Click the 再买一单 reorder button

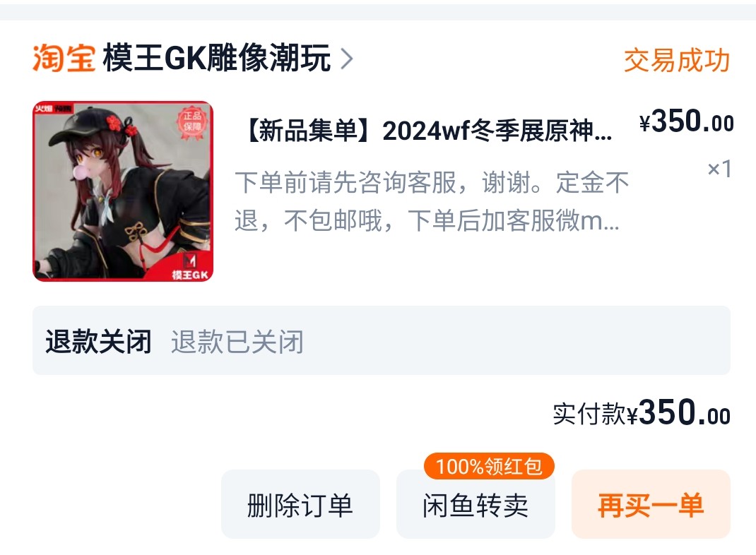(x=651, y=504)
